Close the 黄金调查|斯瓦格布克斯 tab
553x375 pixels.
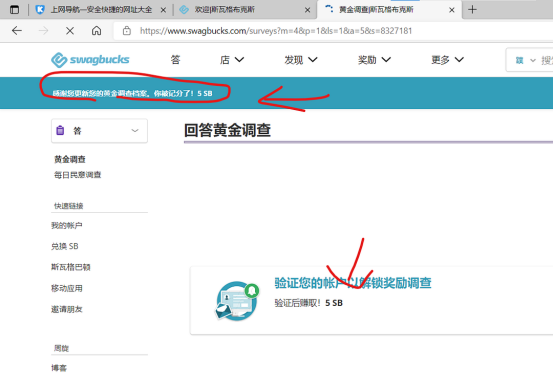click(x=452, y=10)
